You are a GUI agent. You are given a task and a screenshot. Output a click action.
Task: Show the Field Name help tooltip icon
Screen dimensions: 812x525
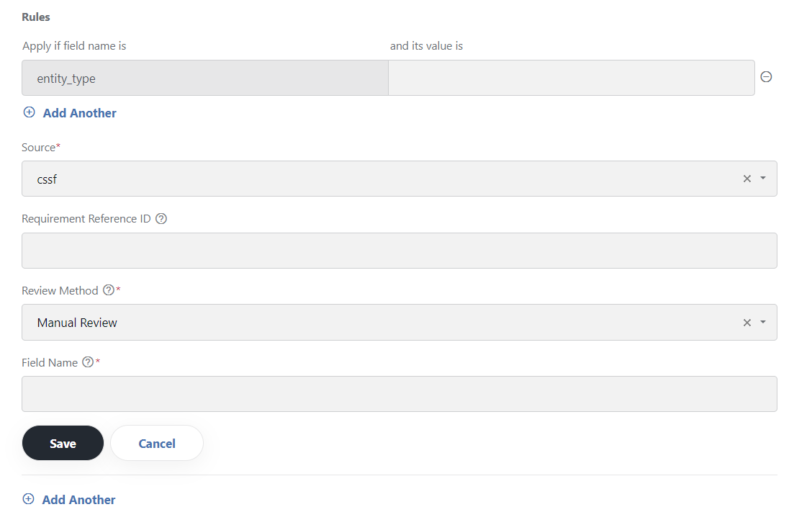click(88, 362)
